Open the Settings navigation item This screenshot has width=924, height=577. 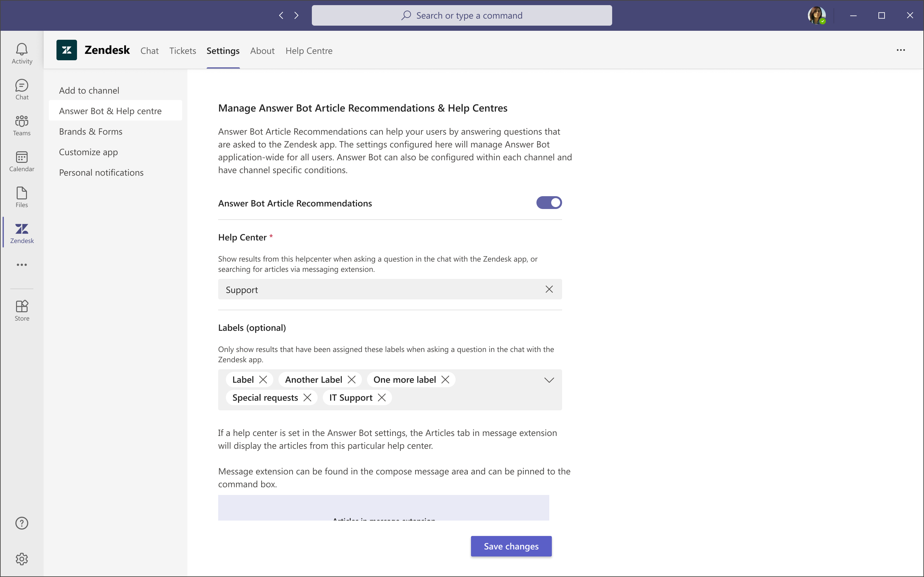(223, 51)
